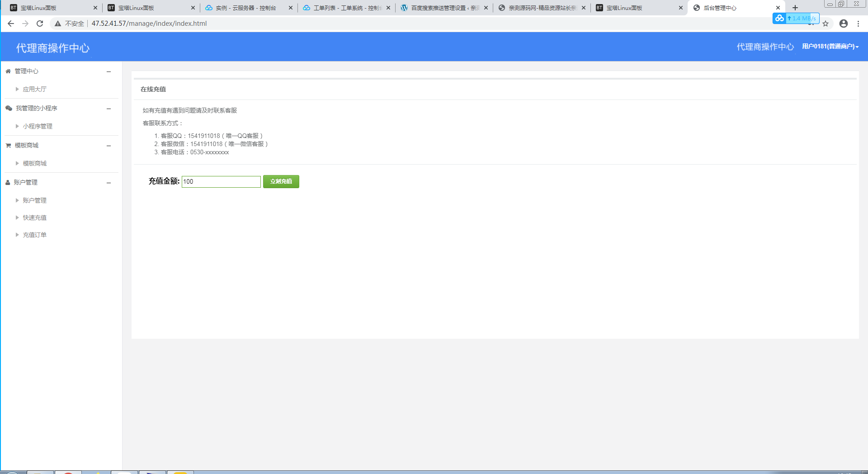Image resolution: width=868 pixels, height=474 pixels.
Task: Open 充值订单 in sidebar
Action: 35,235
